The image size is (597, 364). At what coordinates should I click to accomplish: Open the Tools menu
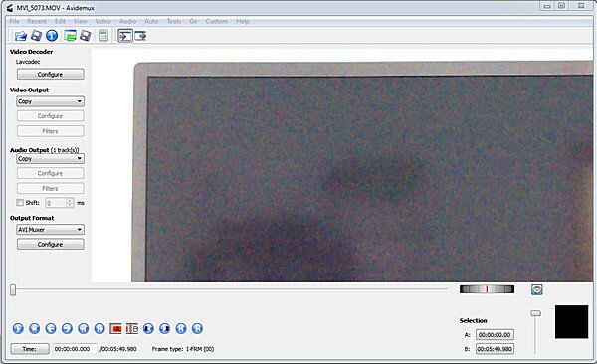pos(174,21)
